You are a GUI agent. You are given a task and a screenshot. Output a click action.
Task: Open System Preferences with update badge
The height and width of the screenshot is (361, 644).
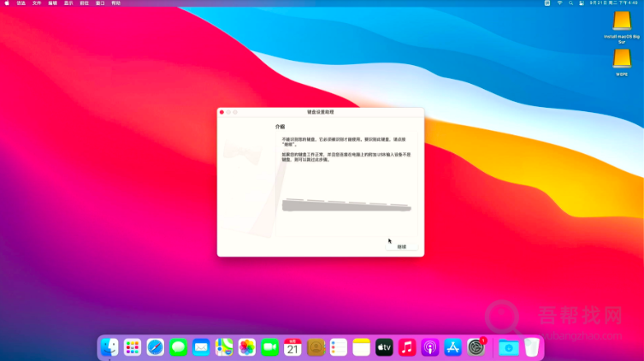[476, 347]
